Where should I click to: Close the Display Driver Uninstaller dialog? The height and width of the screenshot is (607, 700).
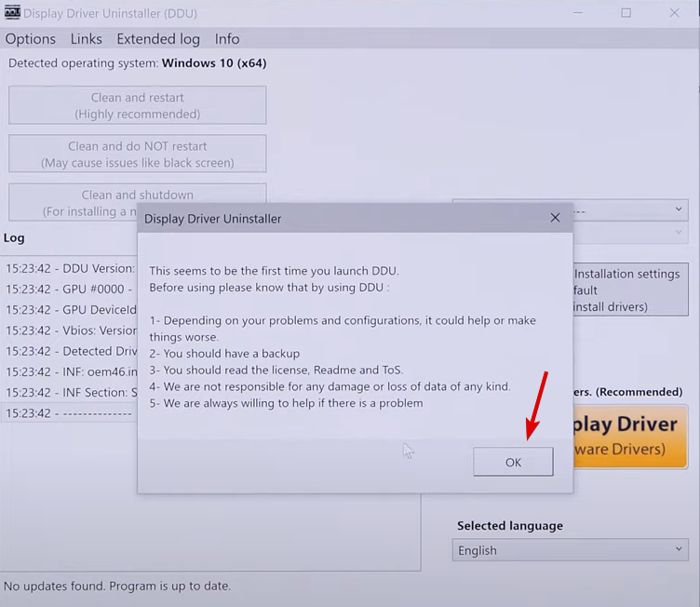tap(555, 218)
